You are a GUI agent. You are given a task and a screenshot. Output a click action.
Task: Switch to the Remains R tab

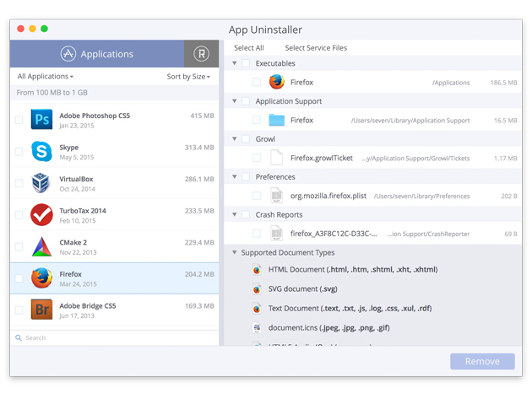click(202, 53)
